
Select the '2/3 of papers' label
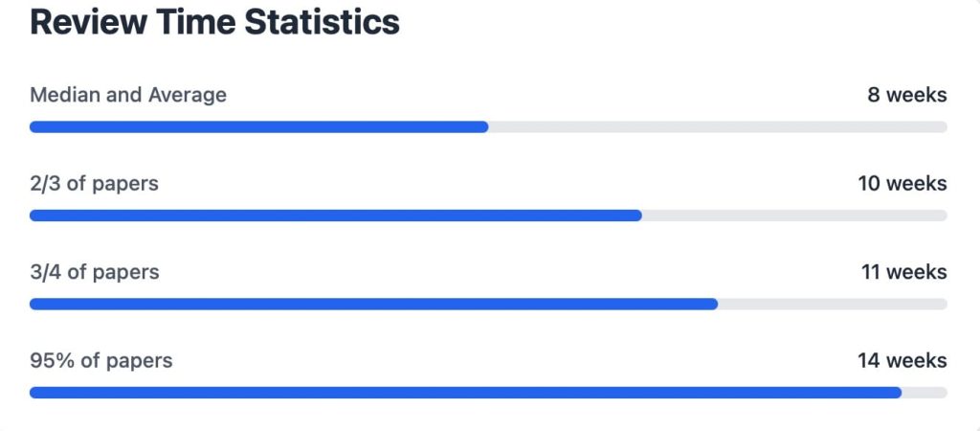coord(94,184)
